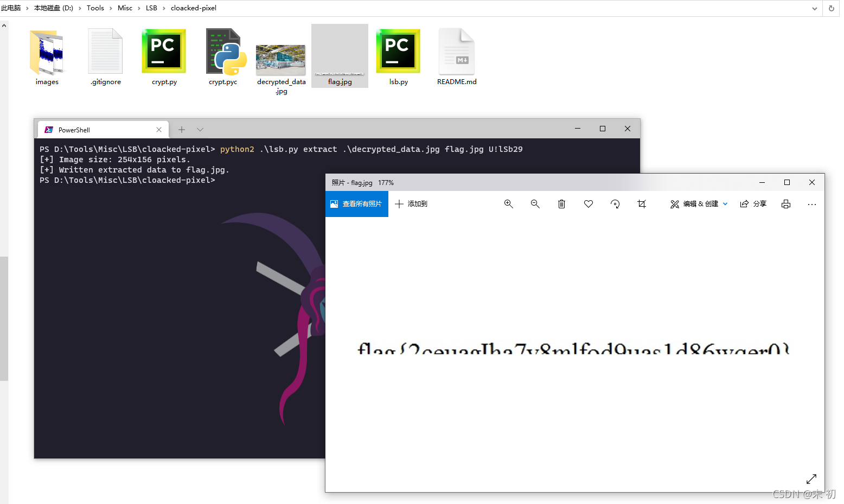Select the lsb.py file
The height and width of the screenshot is (504, 844).
pyautogui.click(x=399, y=57)
